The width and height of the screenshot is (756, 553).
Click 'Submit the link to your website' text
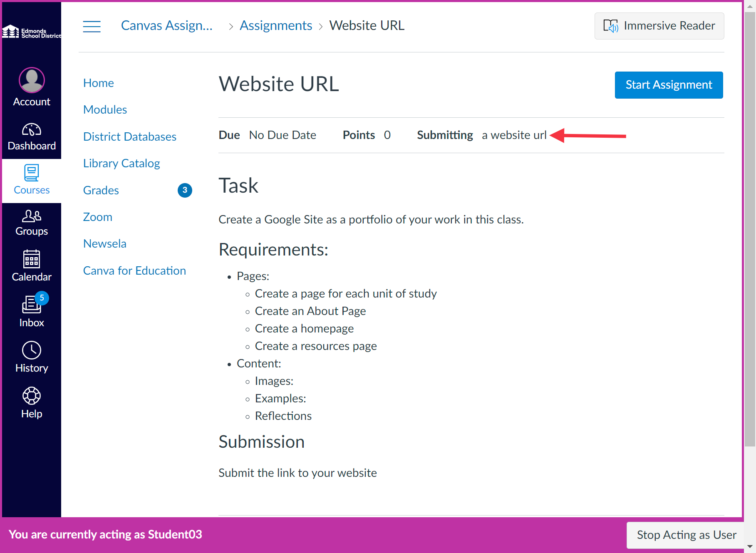297,473
